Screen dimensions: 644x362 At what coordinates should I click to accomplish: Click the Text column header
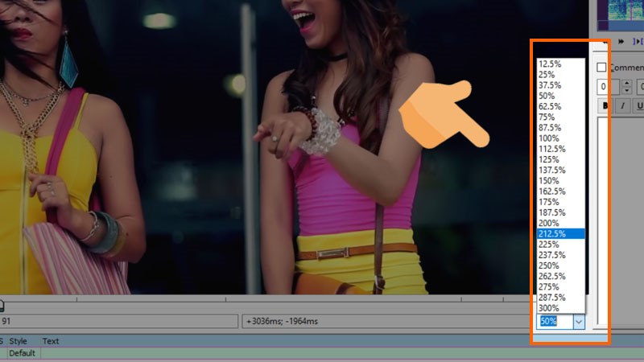tap(51, 341)
